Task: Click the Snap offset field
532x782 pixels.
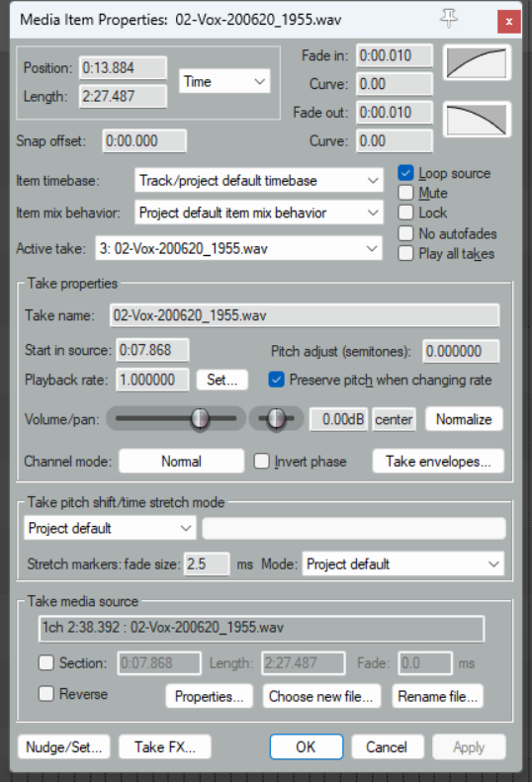Action: pos(144,141)
